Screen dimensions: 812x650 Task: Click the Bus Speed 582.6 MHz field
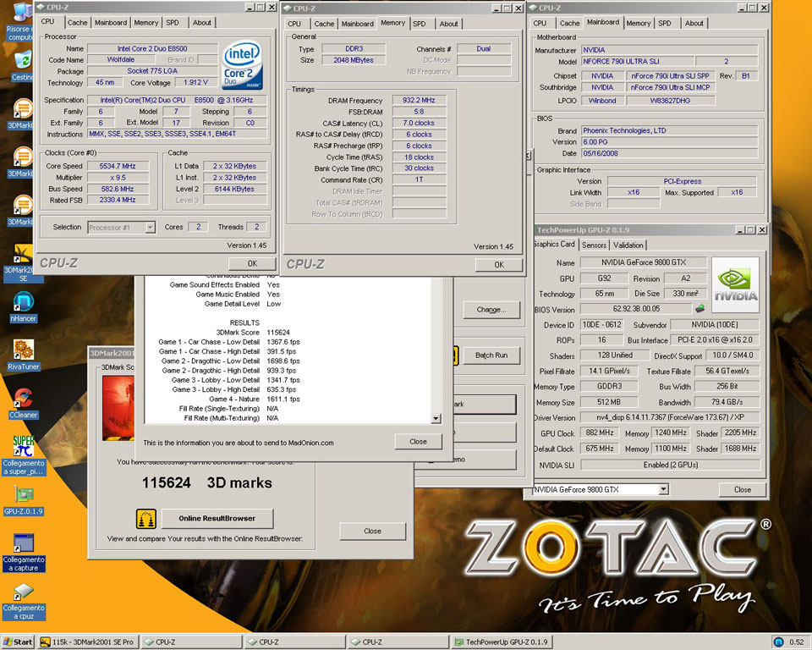coord(118,189)
